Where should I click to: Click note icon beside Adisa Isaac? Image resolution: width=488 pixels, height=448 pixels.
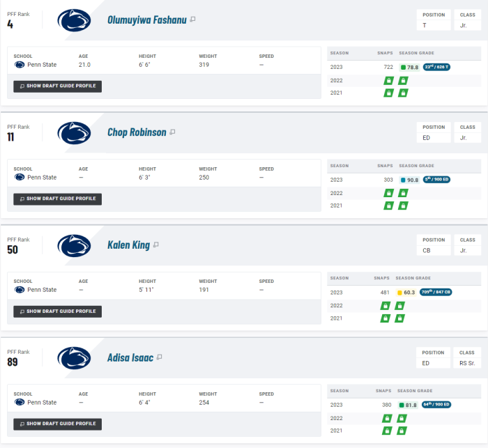[160, 357]
